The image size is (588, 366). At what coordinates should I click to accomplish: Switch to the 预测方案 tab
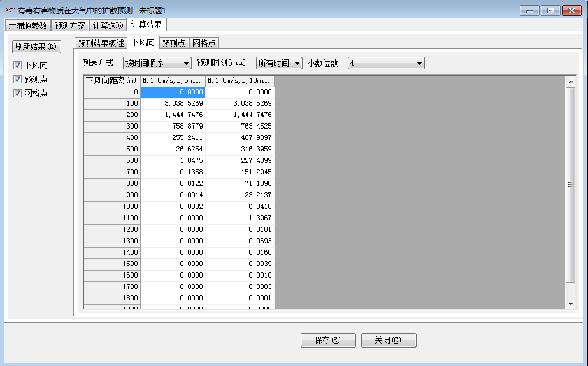pyautogui.click(x=69, y=25)
